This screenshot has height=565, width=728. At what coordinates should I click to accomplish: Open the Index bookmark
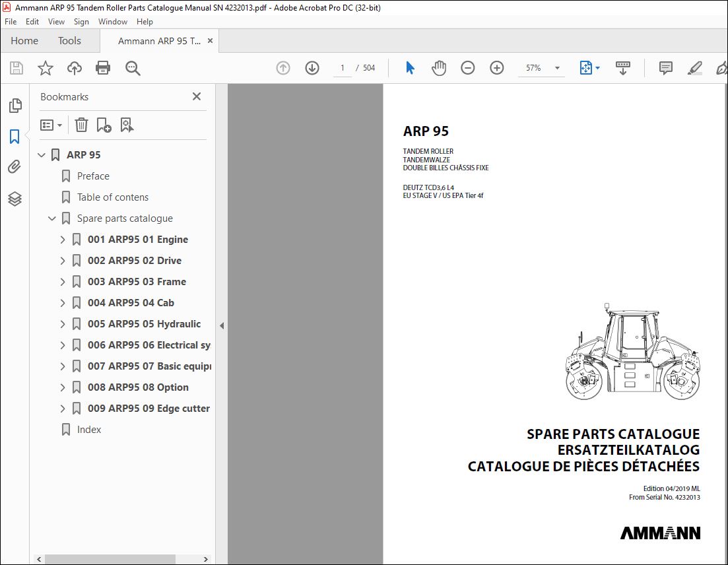(89, 430)
